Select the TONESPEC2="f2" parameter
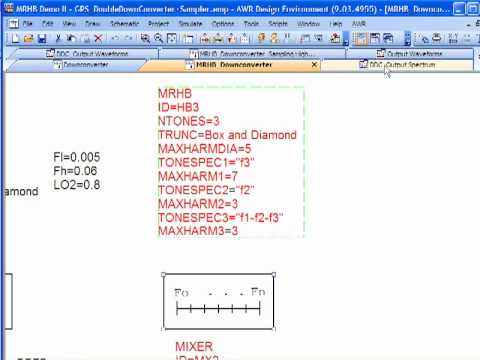Image resolution: width=480 pixels, height=360 pixels. [206, 190]
